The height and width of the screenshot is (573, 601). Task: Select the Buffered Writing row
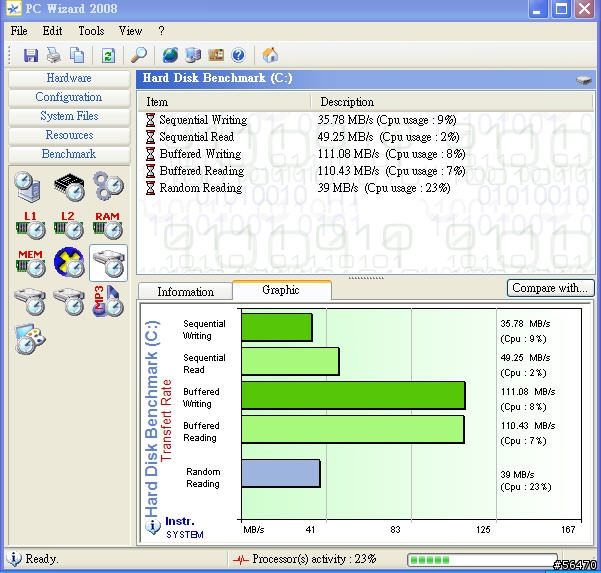(x=366, y=154)
